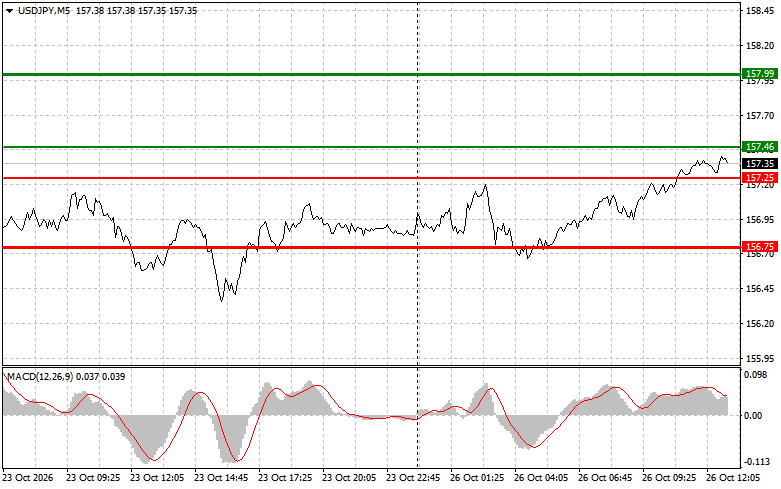The image size is (781, 489).
Task: Select the OHLC values 157.38 157.38 157.35 157.35
Action: (136, 10)
